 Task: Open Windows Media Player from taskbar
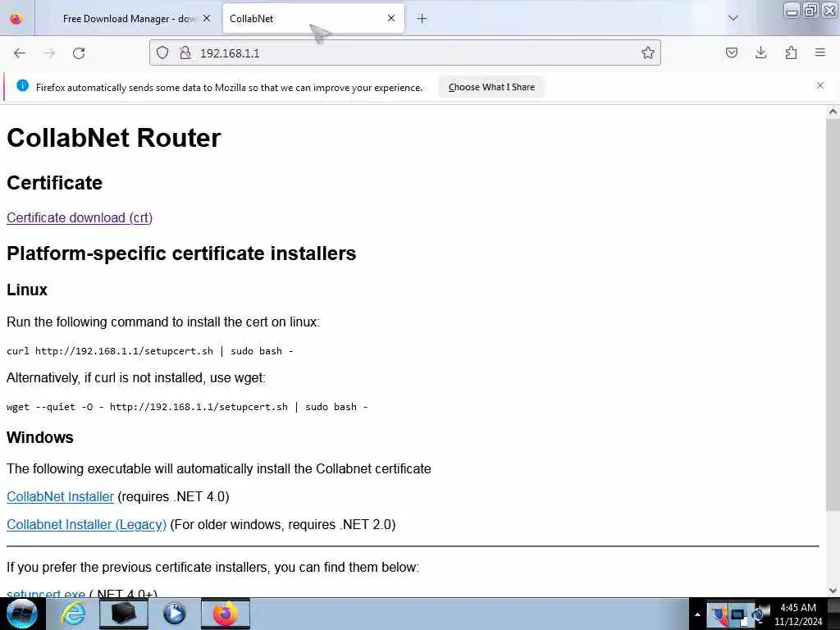[x=174, y=614]
